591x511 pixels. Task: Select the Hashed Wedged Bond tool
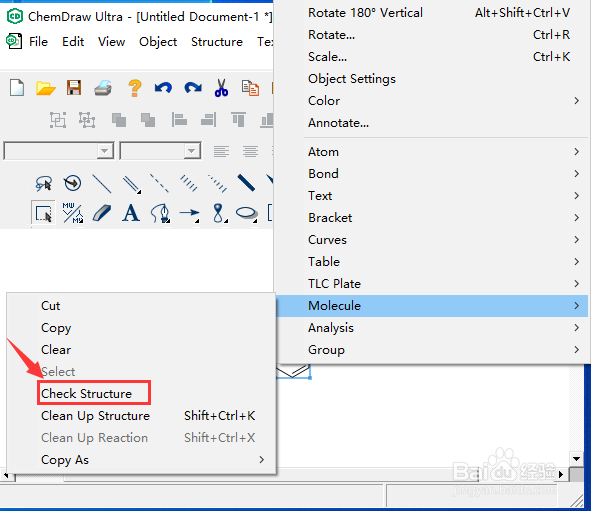(217, 184)
